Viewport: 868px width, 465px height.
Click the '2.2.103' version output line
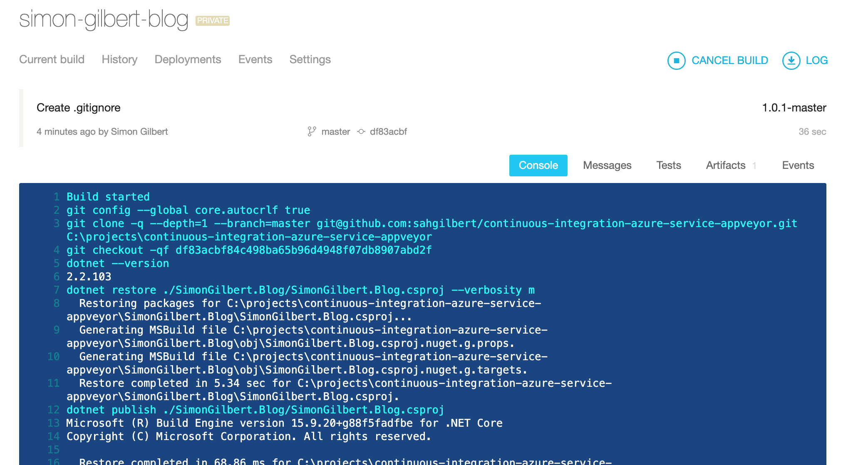[x=89, y=277]
